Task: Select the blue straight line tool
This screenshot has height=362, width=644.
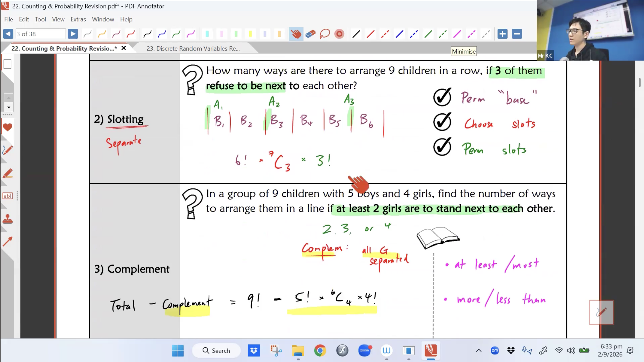Action: (x=399, y=34)
